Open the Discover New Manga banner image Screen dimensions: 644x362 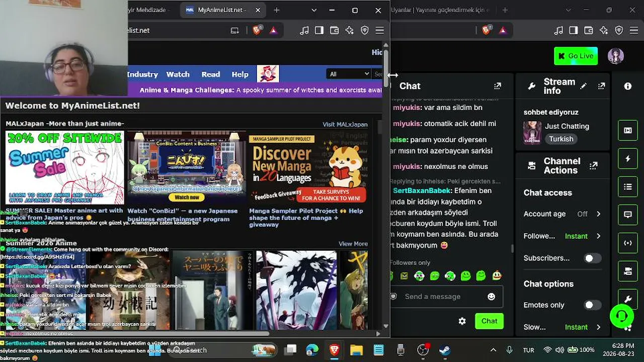pyautogui.click(x=308, y=167)
